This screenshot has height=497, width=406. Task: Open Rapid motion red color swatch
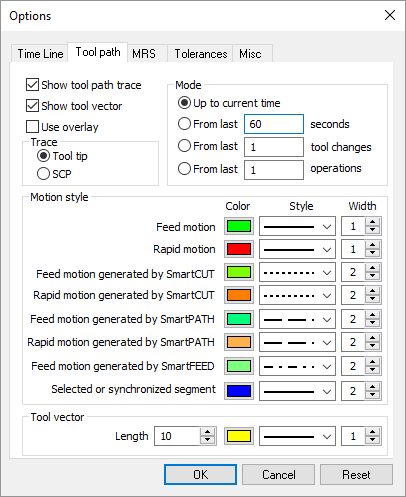coord(239,249)
